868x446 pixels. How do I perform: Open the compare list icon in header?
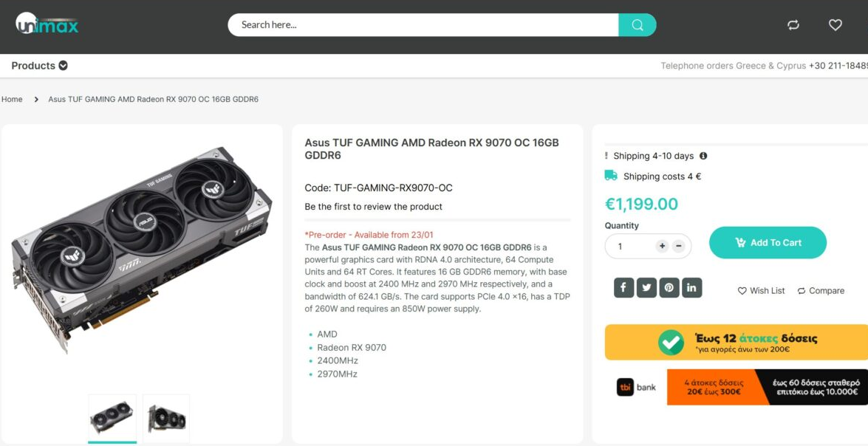[793, 25]
